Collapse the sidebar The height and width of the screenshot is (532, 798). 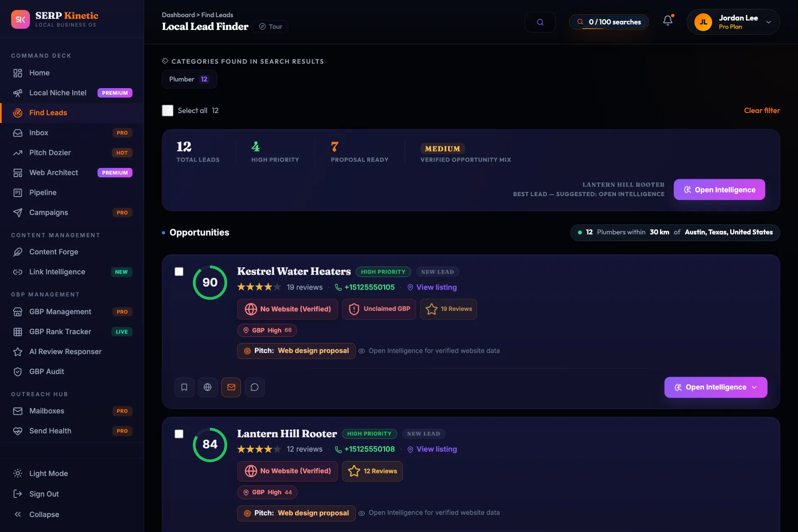[72, 514]
